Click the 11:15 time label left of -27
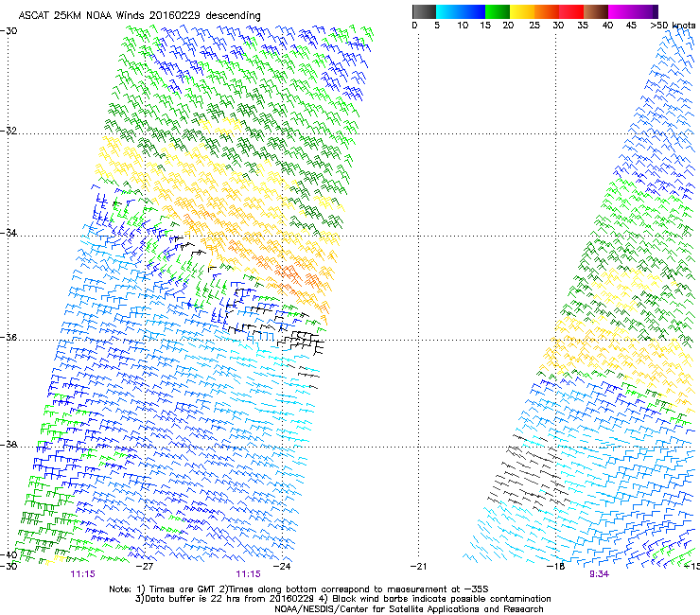Viewport: 700px width, 615px height. pos(82,574)
